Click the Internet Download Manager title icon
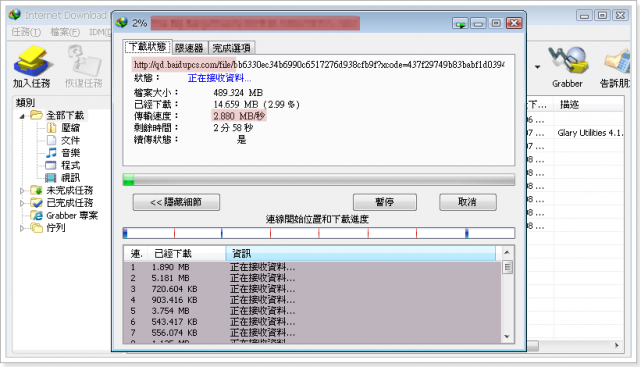The width and height of the screenshot is (640, 367). click(15, 15)
